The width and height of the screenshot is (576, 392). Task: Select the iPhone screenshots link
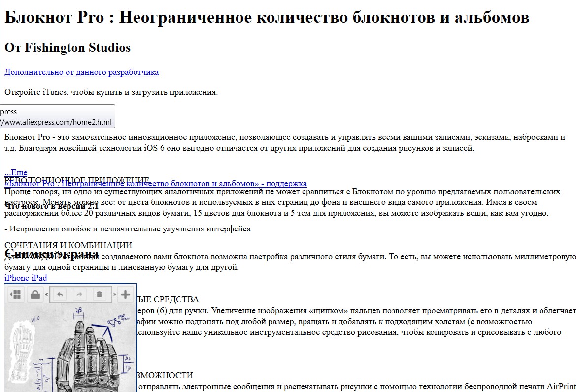[17, 278]
